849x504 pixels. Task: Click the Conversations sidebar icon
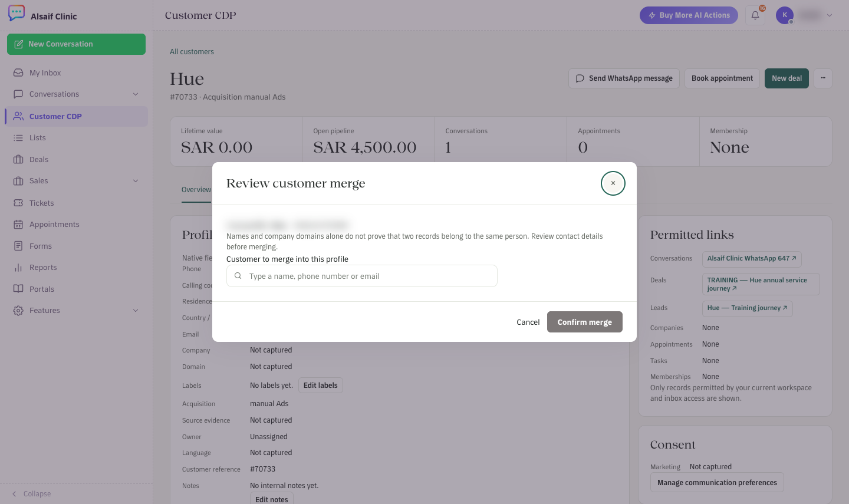(x=18, y=94)
